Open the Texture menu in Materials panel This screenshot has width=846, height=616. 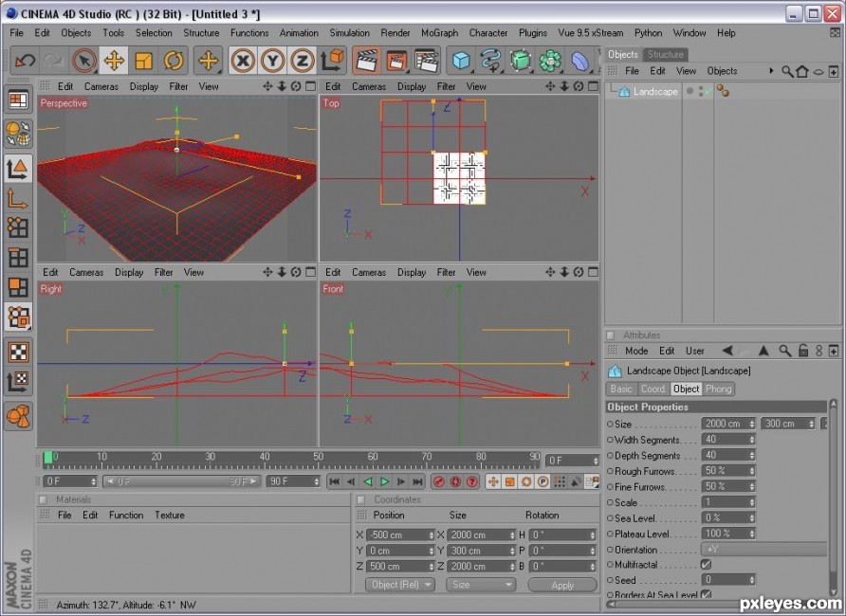(x=170, y=516)
